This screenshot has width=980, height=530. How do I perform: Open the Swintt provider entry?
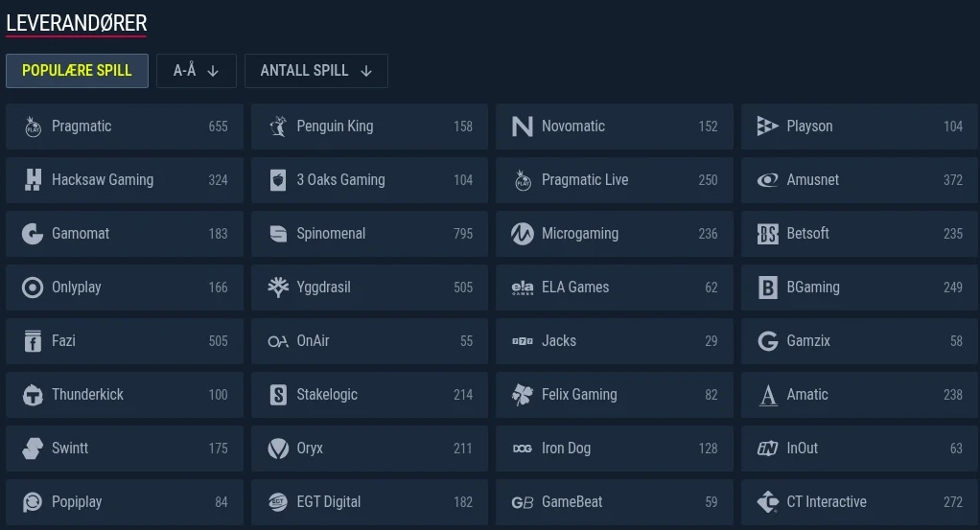(125, 449)
